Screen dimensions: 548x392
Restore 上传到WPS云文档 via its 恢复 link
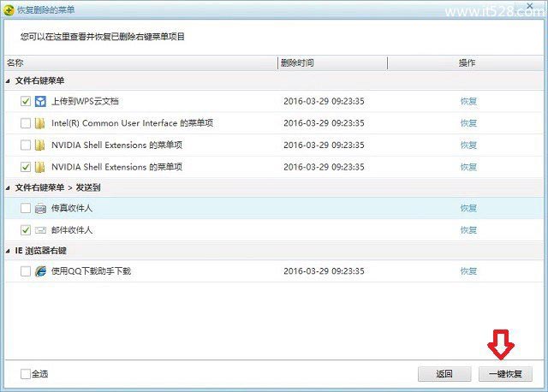(x=468, y=101)
